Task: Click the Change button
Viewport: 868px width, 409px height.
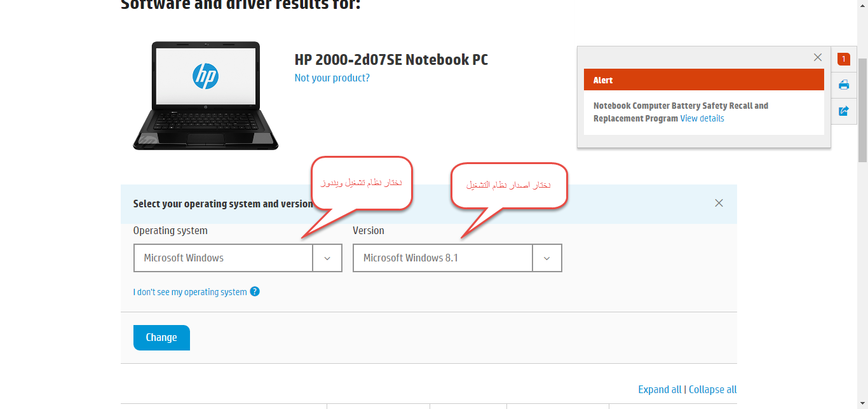Action: (161, 338)
